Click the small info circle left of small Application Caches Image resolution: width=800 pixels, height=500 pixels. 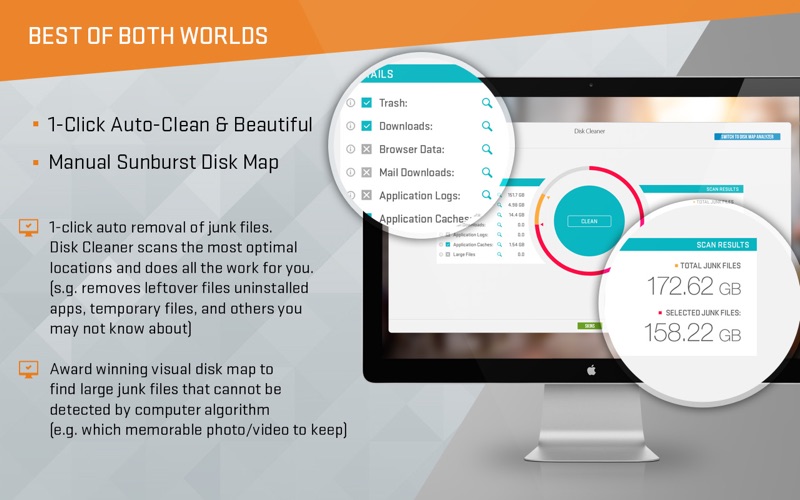point(441,244)
